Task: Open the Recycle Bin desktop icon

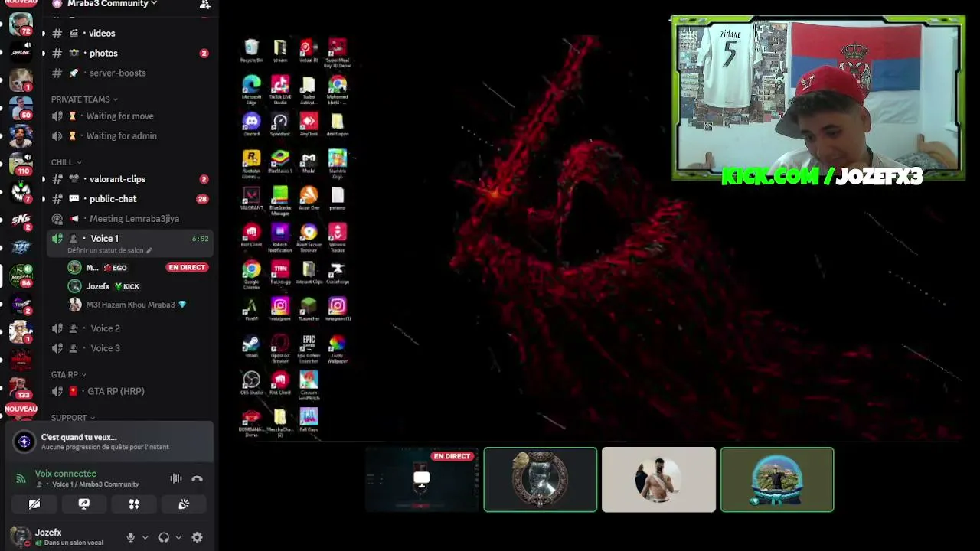Action: point(251,51)
